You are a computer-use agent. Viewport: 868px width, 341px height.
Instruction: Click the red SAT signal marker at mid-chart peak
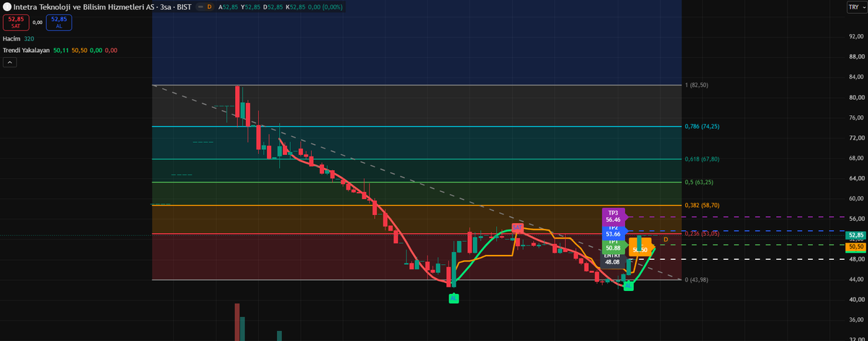click(517, 228)
